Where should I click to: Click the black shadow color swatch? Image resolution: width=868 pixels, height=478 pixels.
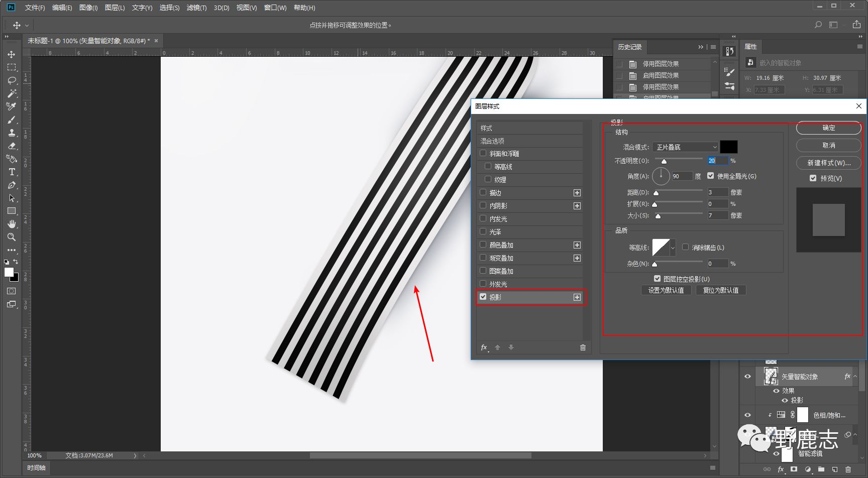tap(728, 147)
